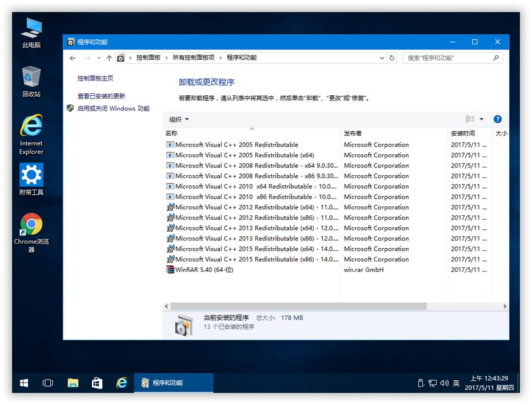
Task: Sort by 安装时间 column header
Action: click(x=470, y=133)
